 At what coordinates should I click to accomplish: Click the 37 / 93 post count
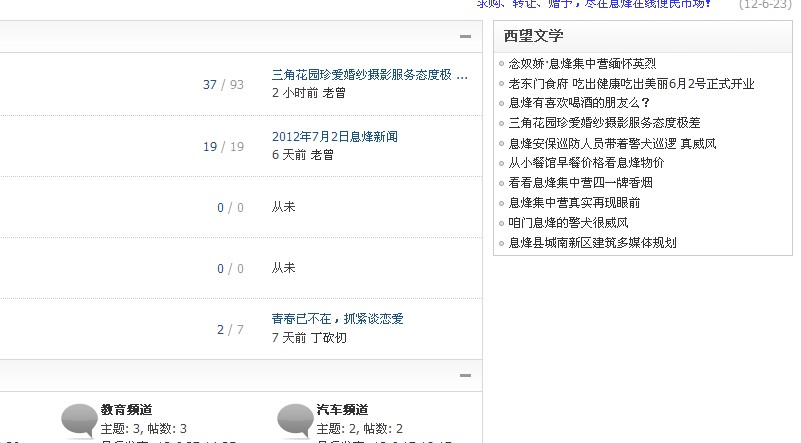[x=223, y=84]
